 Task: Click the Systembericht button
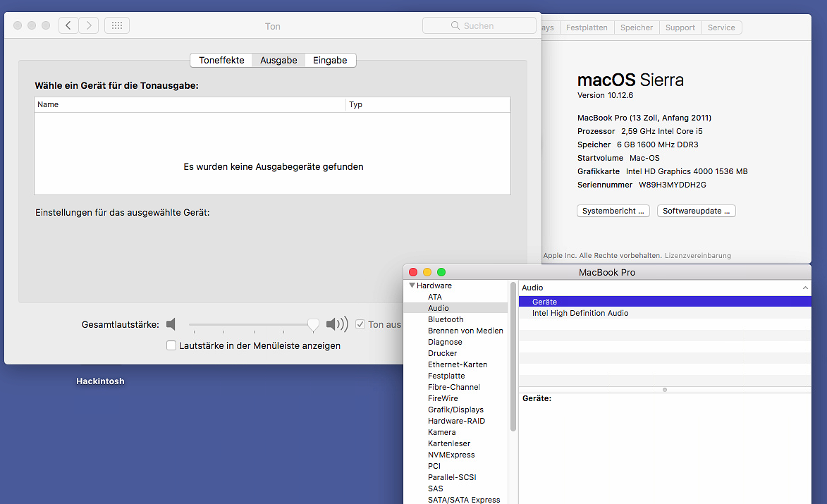click(x=613, y=211)
